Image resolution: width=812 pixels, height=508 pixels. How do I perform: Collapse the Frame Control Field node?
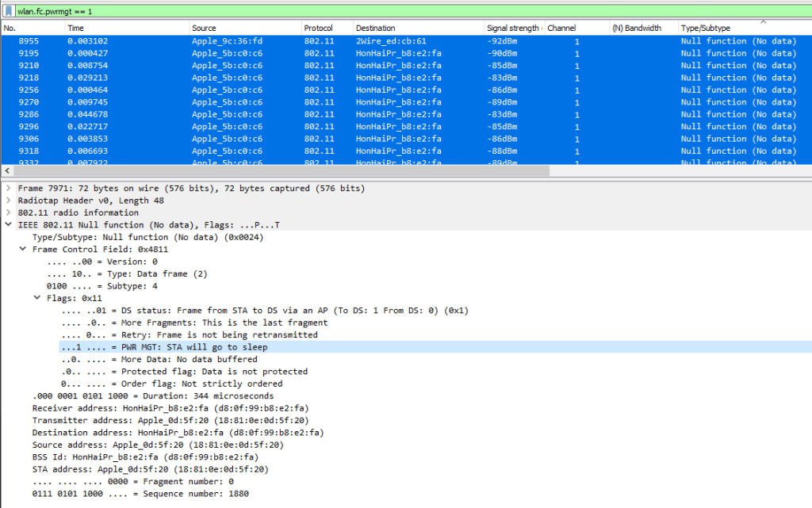pos(23,250)
